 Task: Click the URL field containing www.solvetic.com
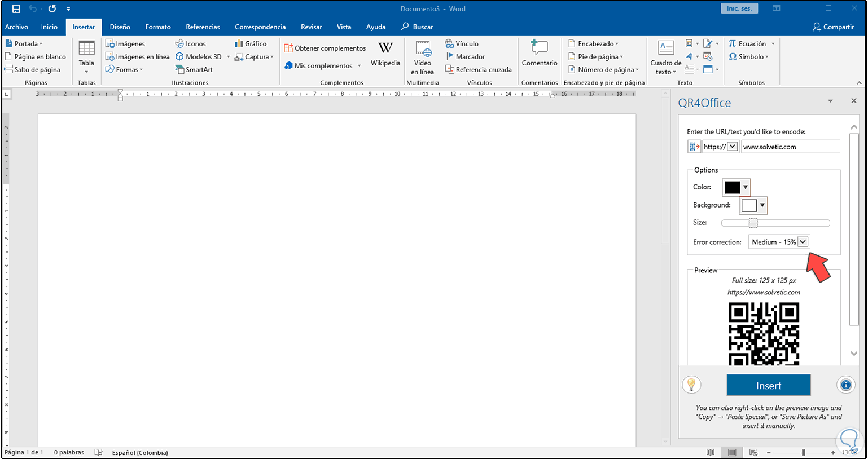click(790, 147)
